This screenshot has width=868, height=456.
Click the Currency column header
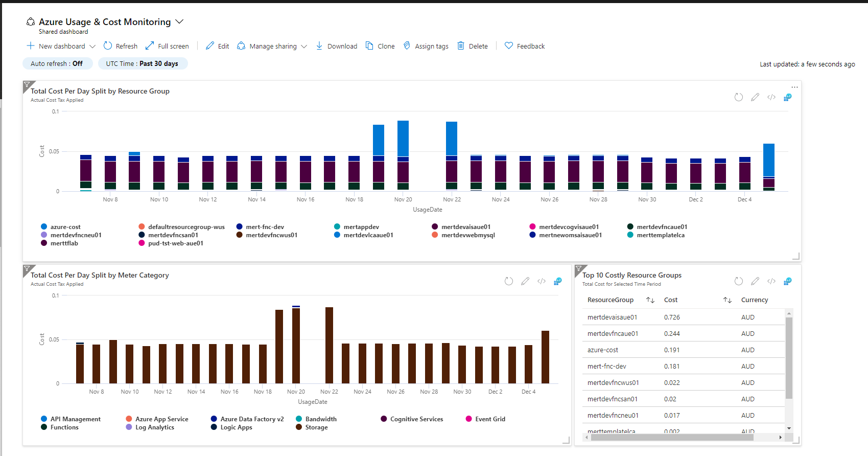pyautogui.click(x=755, y=300)
